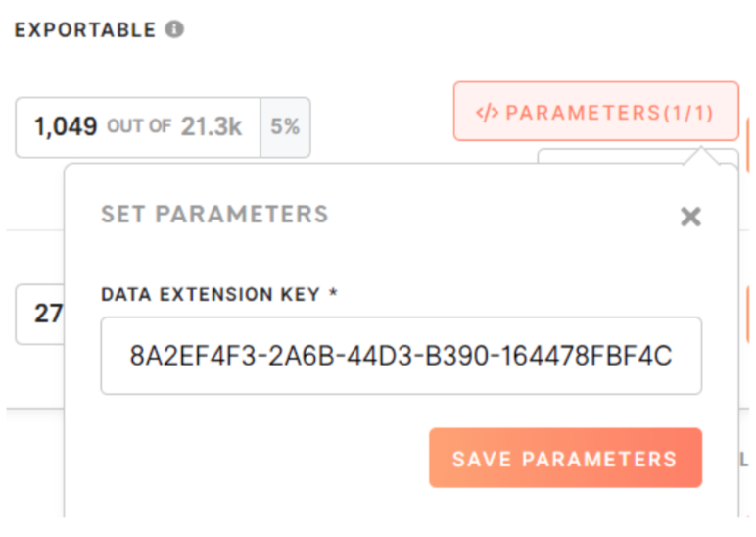Click the 5% percentage badge
Screen dimensions: 756x537
285,126
